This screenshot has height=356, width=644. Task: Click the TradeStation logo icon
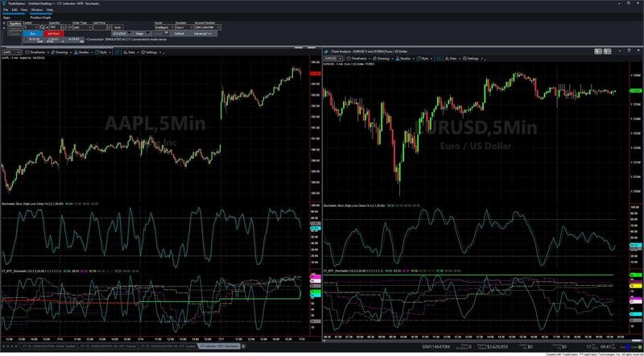tap(4, 3)
